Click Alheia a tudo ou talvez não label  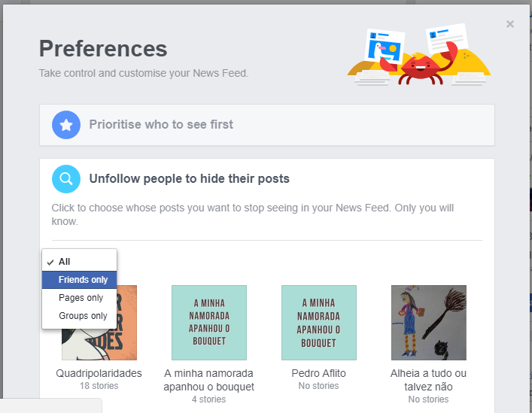(429, 380)
